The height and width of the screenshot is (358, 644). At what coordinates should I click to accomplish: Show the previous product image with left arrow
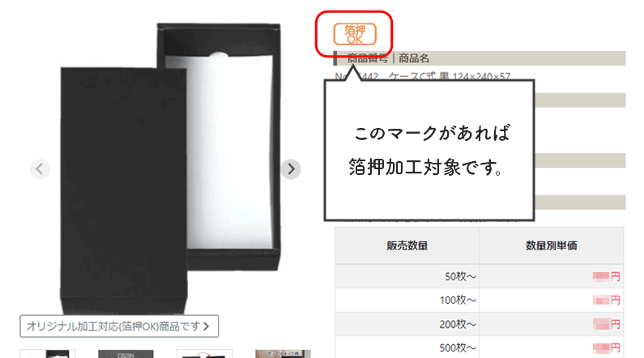(40, 168)
